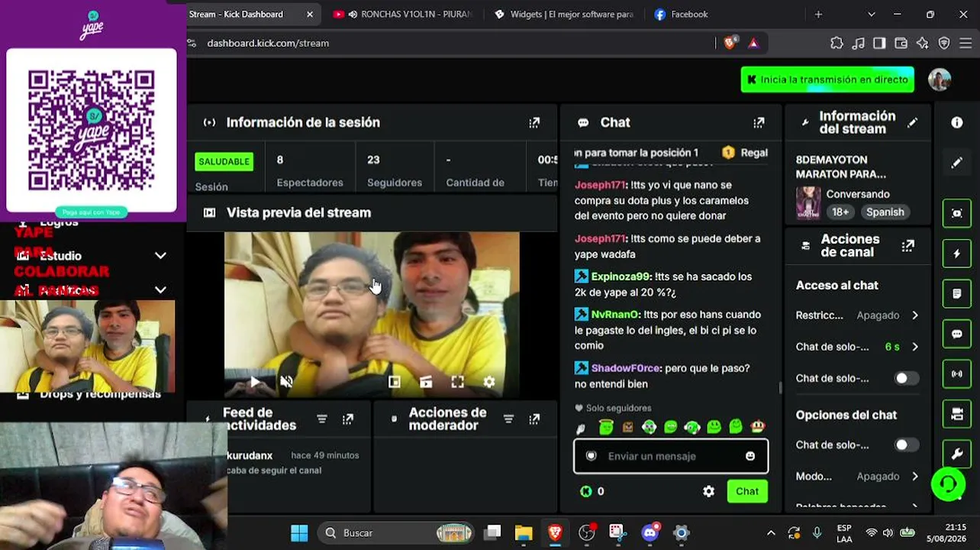980x550 pixels.
Task: Enter fullscreen on the stream preview
Action: (x=457, y=382)
